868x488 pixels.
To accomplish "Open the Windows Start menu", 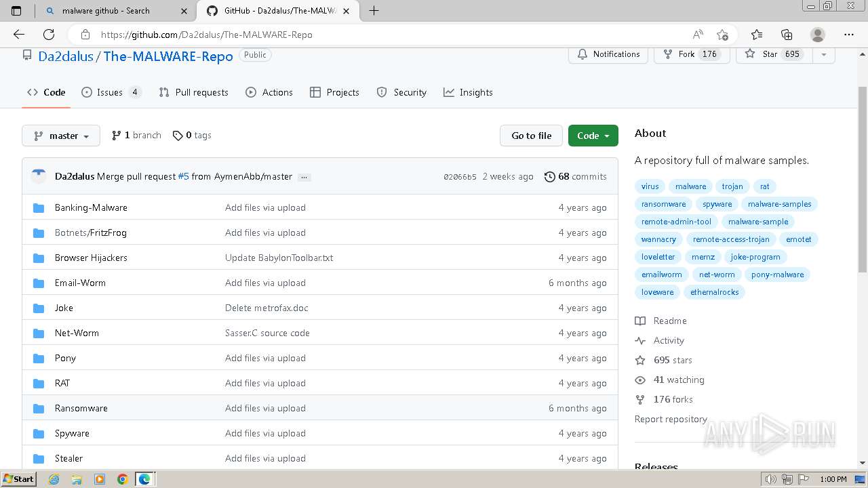I will point(18,479).
